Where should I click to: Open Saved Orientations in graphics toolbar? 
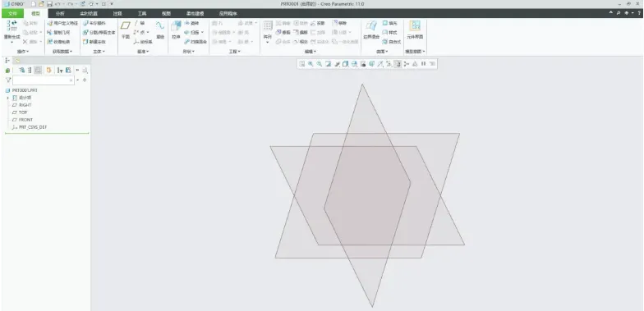coord(354,64)
